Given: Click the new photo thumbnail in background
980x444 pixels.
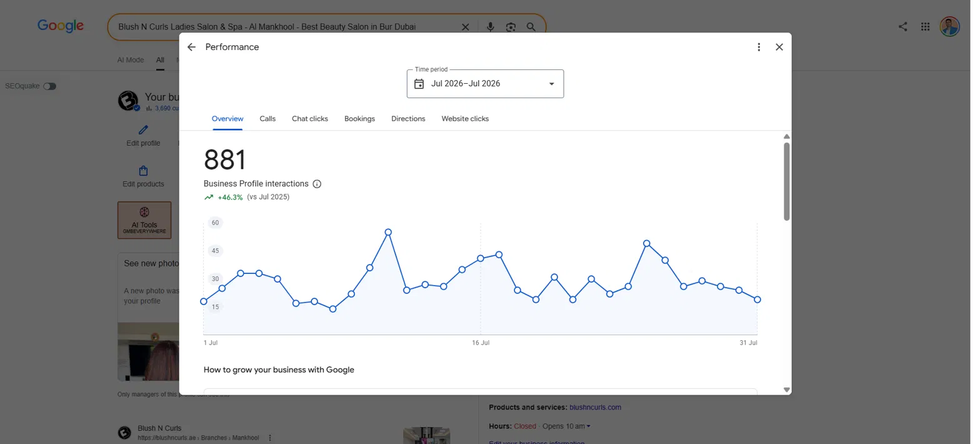Looking at the screenshot, I should click(x=149, y=351).
